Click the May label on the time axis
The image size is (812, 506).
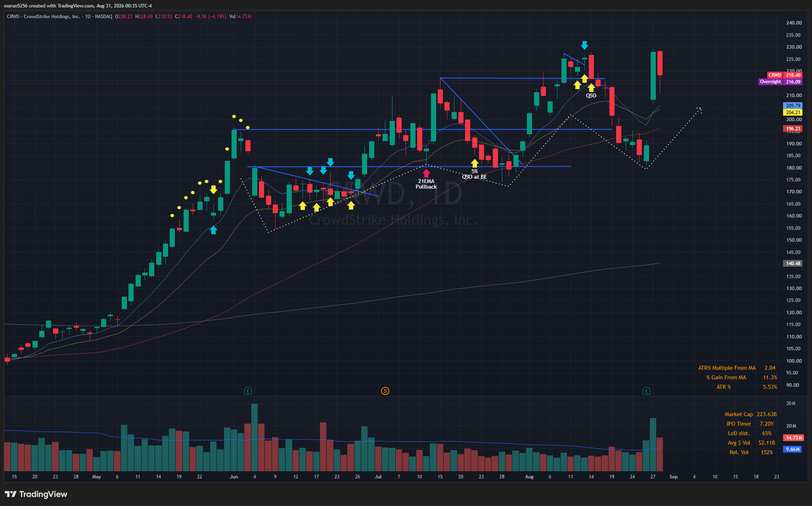pyautogui.click(x=97, y=477)
